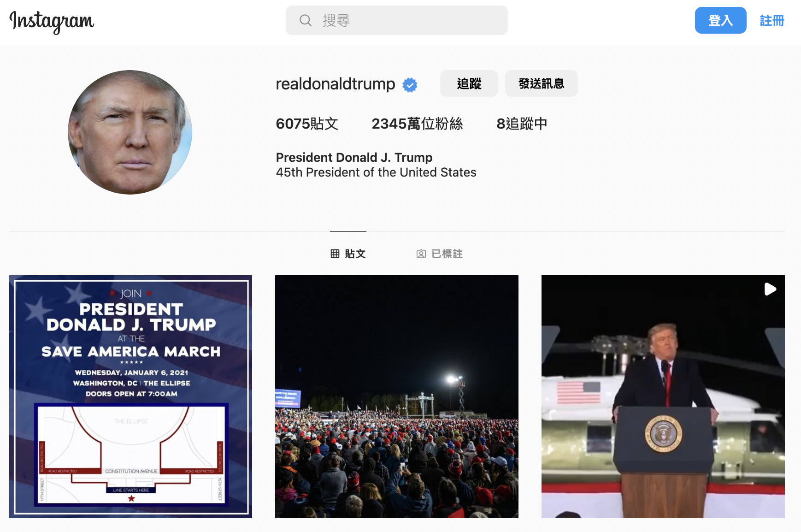Image resolution: width=801 pixels, height=532 pixels.
Task: Click the 45th President bio line
Action: [x=376, y=172]
